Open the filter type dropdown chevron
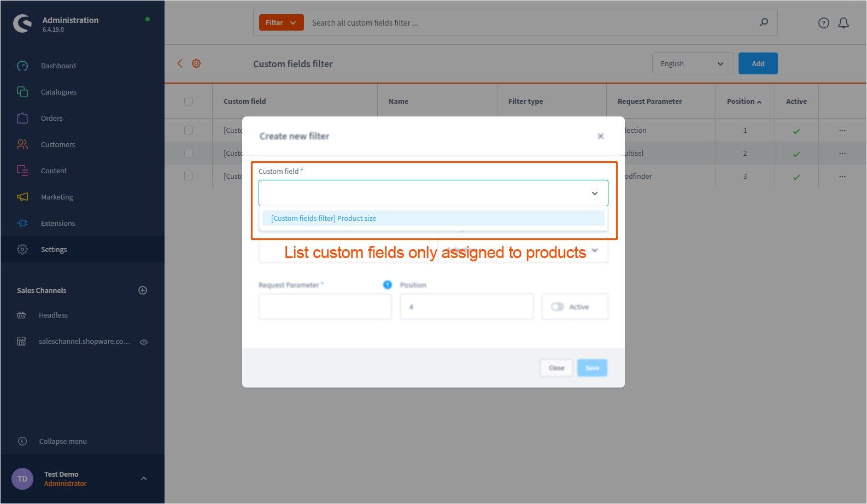 click(595, 250)
